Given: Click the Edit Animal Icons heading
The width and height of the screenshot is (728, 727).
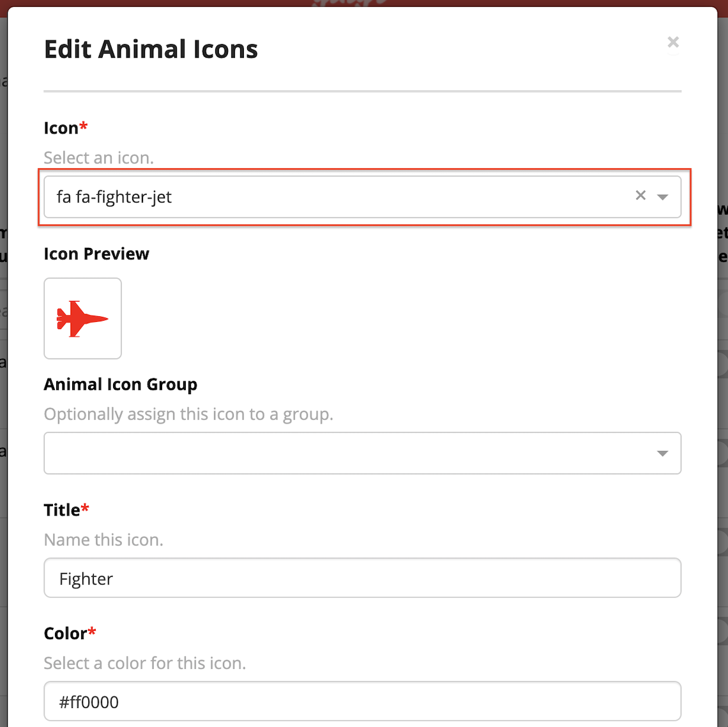Looking at the screenshot, I should pyautogui.click(x=151, y=49).
